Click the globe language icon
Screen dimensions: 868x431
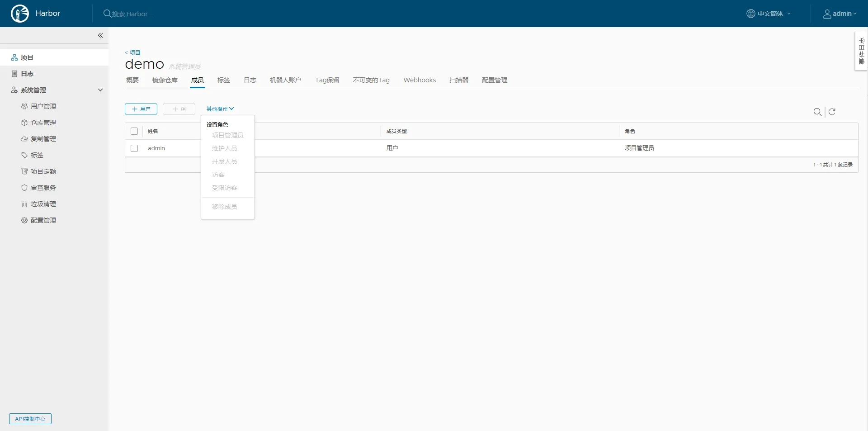click(x=750, y=14)
